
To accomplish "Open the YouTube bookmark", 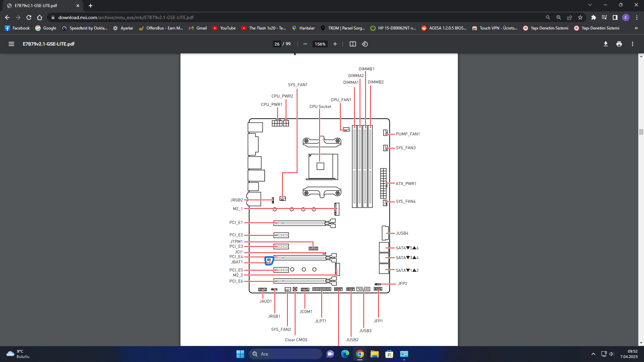I will [x=224, y=28].
